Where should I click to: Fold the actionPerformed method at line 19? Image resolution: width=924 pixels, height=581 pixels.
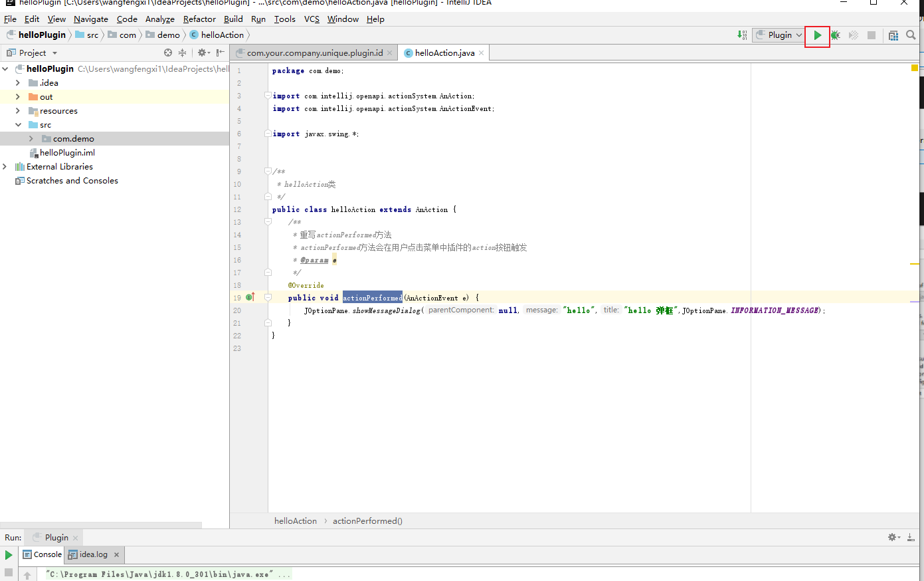point(268,297)
